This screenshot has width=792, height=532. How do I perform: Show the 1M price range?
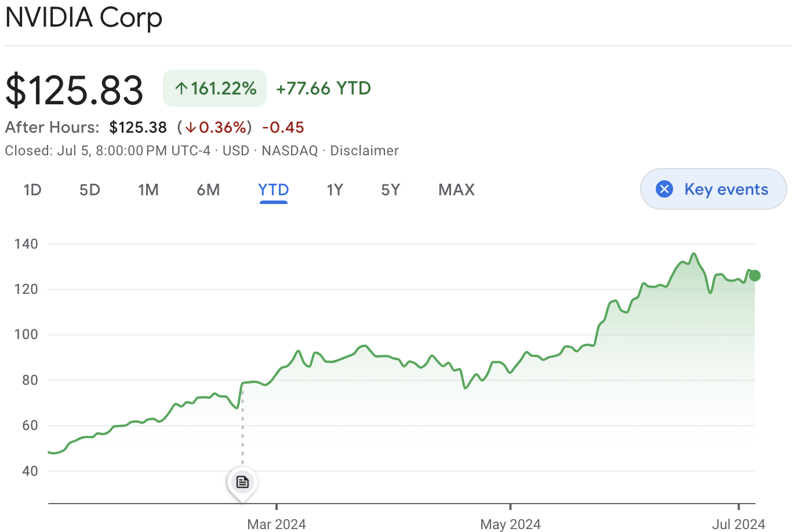(148, 190)
